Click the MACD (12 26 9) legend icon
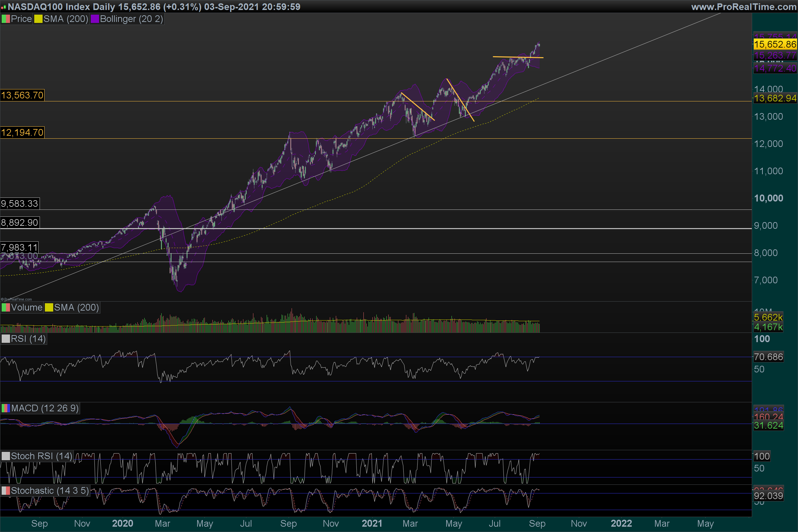Screen dimensions: 798x532 coord(5,408)
